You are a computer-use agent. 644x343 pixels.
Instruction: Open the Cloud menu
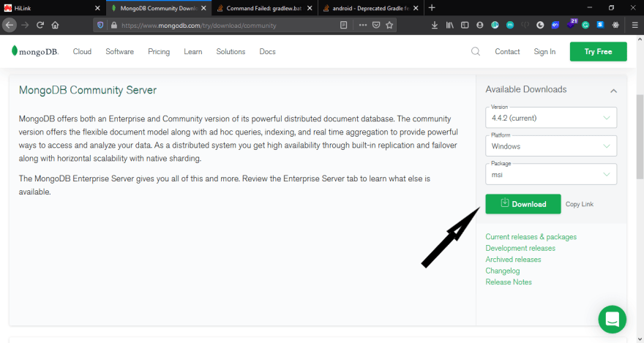82,52
